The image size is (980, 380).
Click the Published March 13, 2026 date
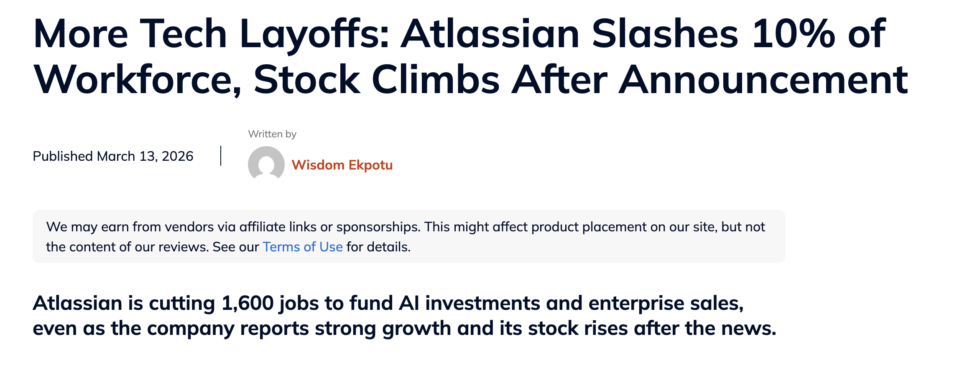coord(113,156)
